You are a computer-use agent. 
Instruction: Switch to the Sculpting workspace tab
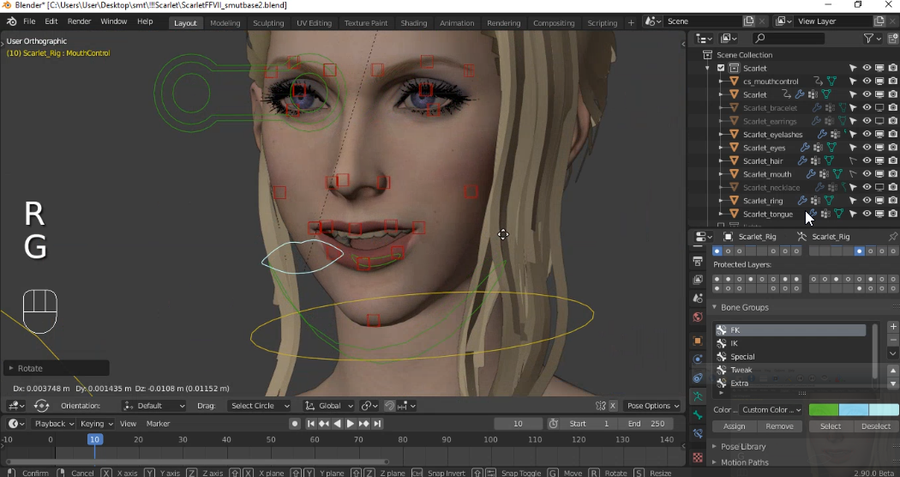tap(268, 23)
